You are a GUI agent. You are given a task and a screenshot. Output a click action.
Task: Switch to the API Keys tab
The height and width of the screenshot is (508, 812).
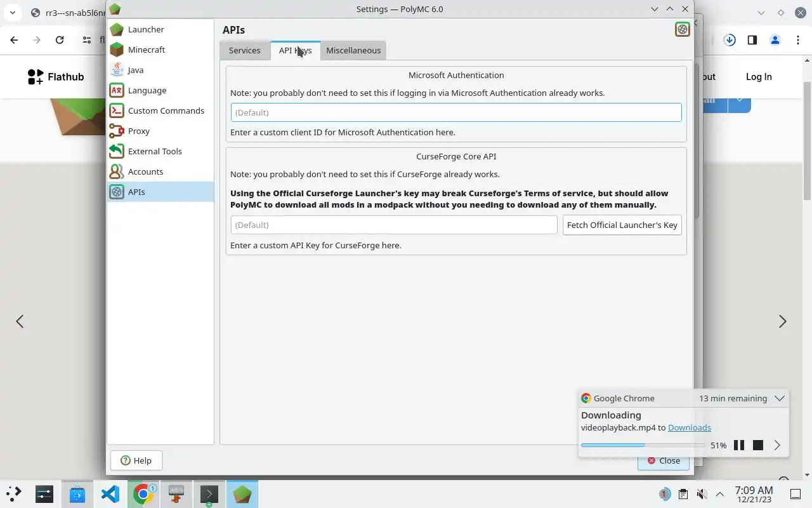[x=295, y=50]
